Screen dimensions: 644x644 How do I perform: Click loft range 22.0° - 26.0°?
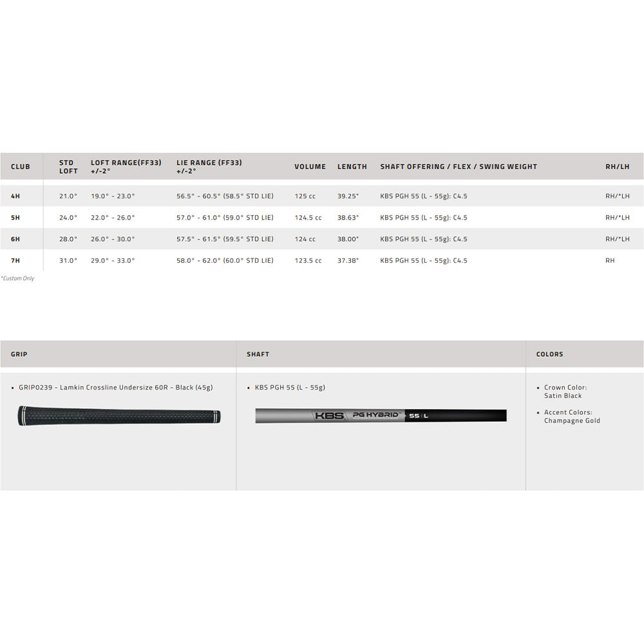[x=113, y=218]
